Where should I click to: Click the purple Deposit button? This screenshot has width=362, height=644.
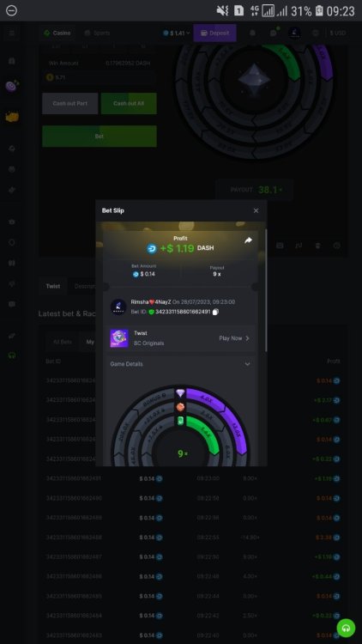215,33
